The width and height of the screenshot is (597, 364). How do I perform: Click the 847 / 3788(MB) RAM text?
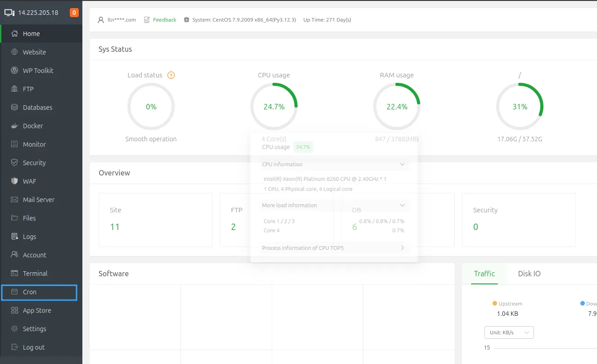(x=397, y=139)
